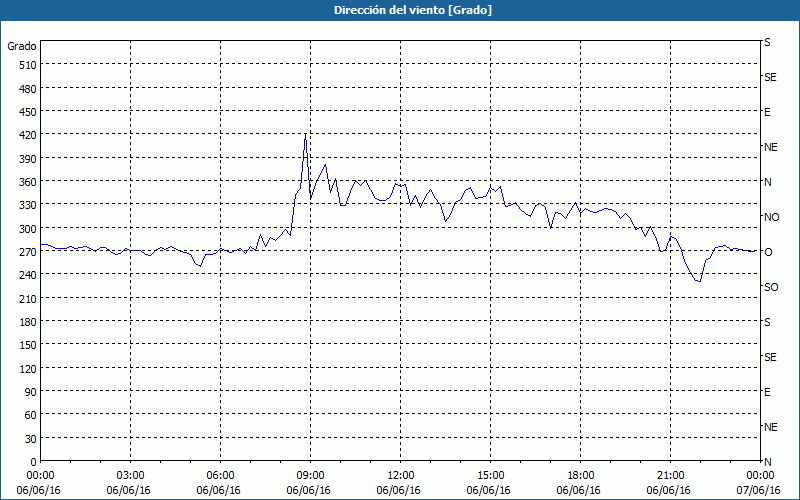Click the 270 degree axis label
This screenshot has width=800, height=500.
pyautogui.click(x=28, y=252)
